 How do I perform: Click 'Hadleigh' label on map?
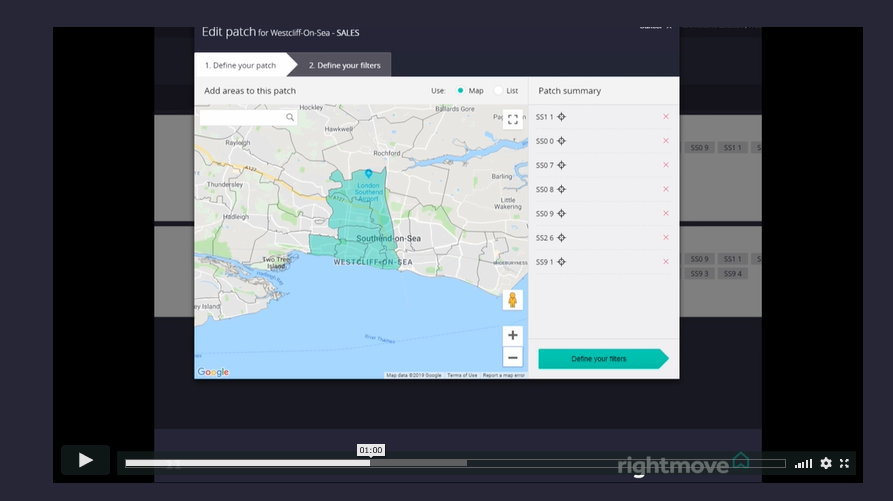[236, 217]
